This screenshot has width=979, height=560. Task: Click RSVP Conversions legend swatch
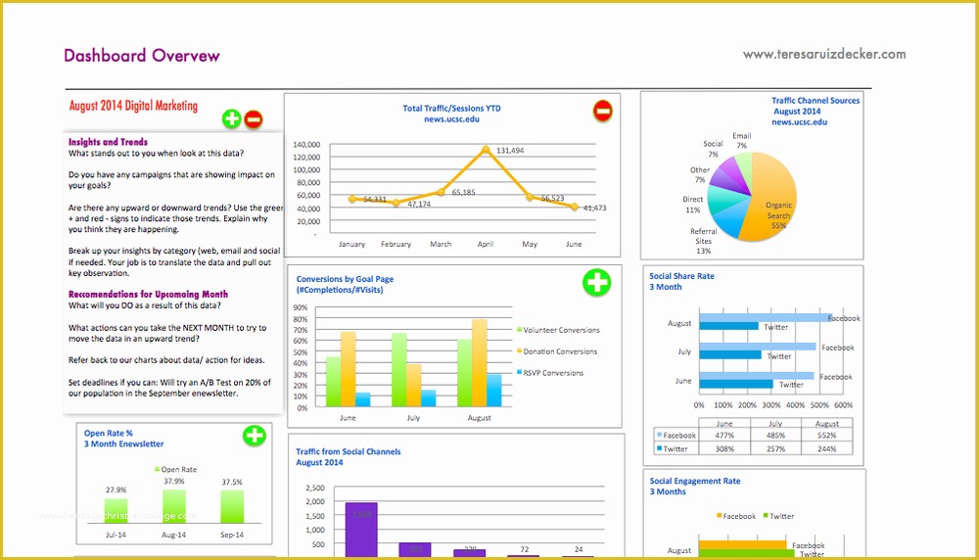coord(520,372)
